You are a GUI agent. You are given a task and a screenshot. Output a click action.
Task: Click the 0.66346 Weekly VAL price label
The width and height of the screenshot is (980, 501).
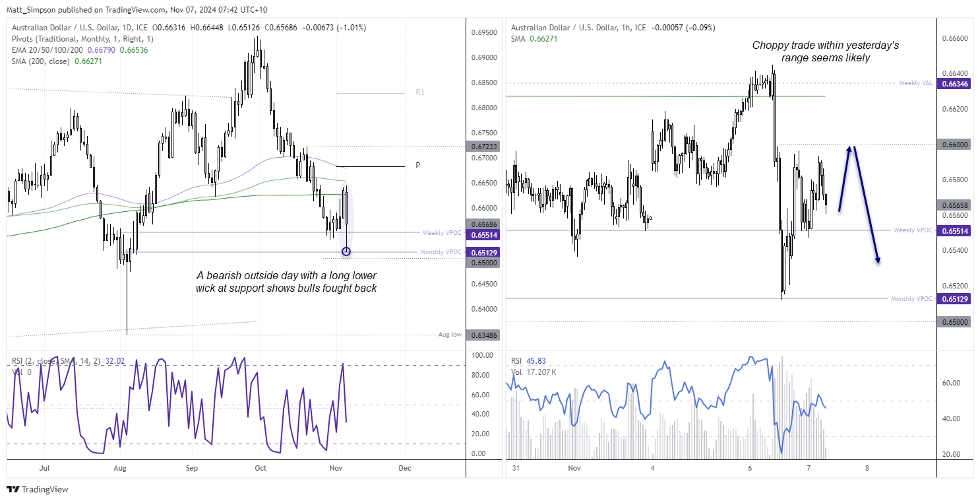pos(954,84)
